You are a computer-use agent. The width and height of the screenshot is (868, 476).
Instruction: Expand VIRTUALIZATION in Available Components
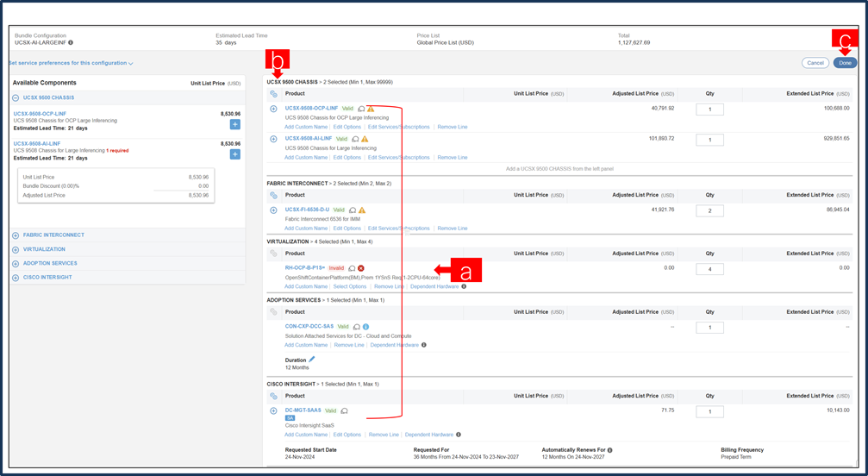[x=16, y=249]
